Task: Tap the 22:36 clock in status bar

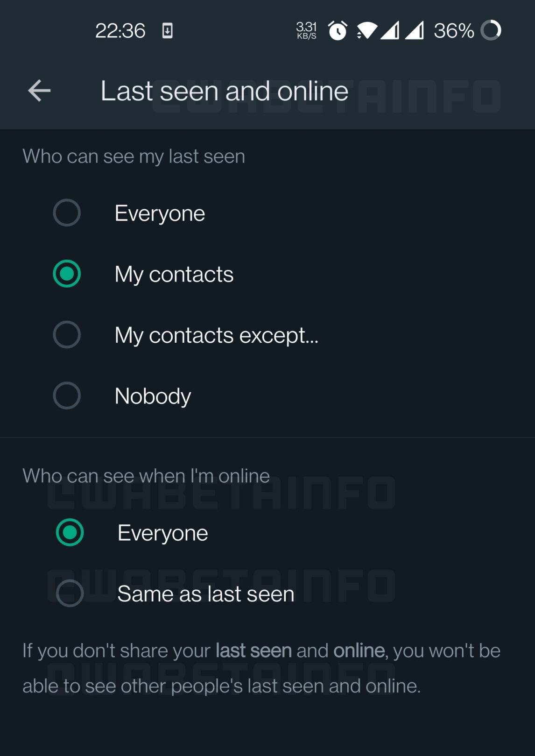Action: pos(120,31)
